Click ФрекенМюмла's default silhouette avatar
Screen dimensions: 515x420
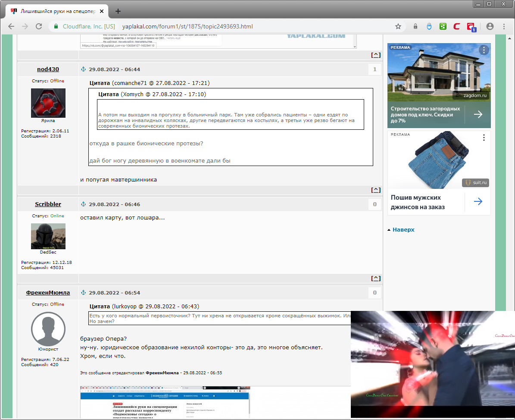coord(48,329)
